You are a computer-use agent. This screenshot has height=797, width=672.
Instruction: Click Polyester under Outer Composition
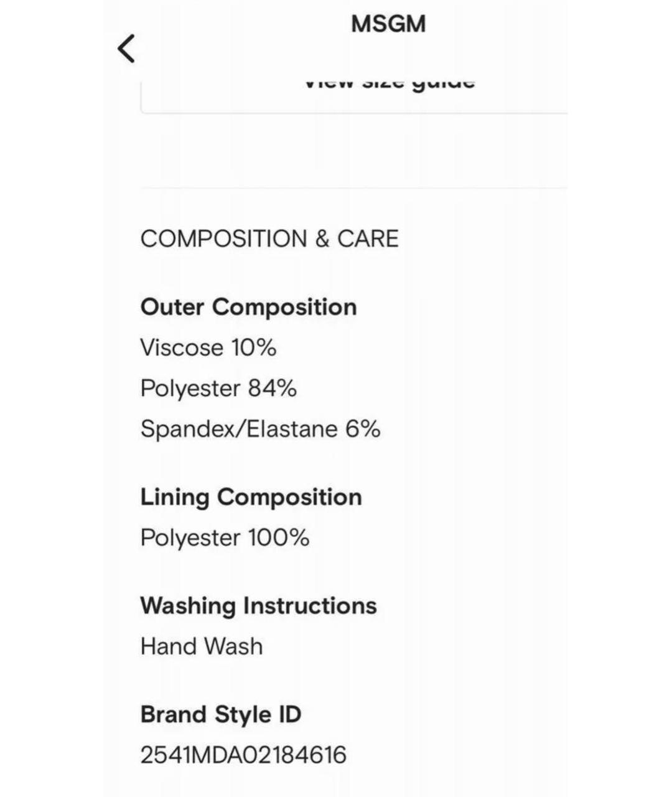click(x=190, y=389)
